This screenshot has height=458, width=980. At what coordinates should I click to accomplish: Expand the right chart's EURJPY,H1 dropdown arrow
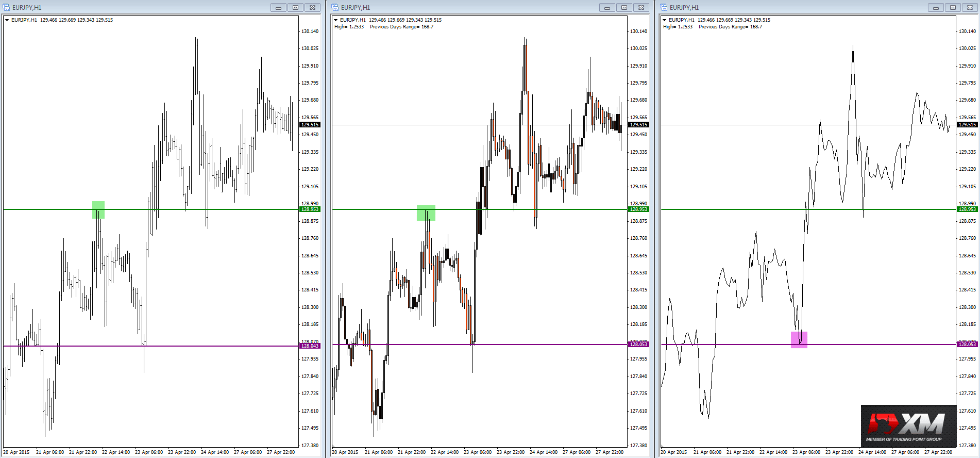(665, 20)
